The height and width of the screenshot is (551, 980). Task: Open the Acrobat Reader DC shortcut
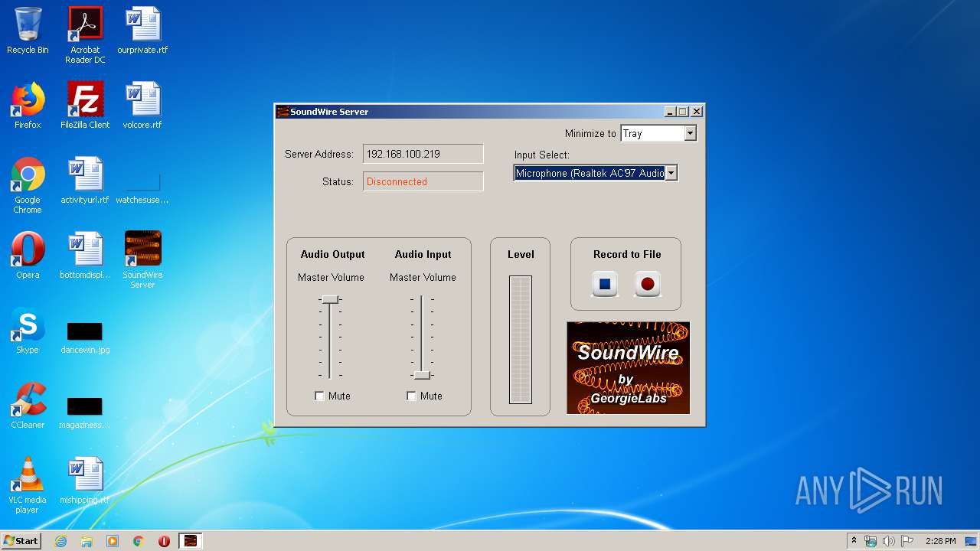pos(85,35)
